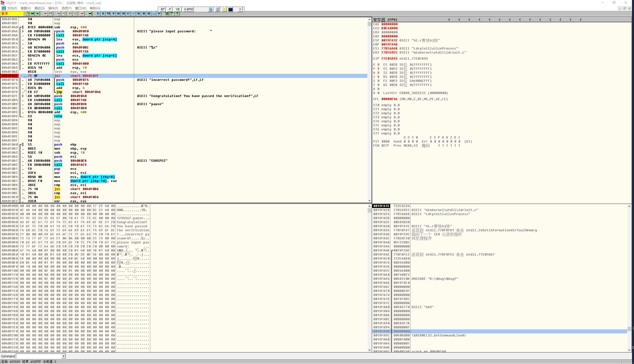The width and height of the screenshot is (634, 364).
Task: Click the BP button in plugin bar
Action: (162, 9)
